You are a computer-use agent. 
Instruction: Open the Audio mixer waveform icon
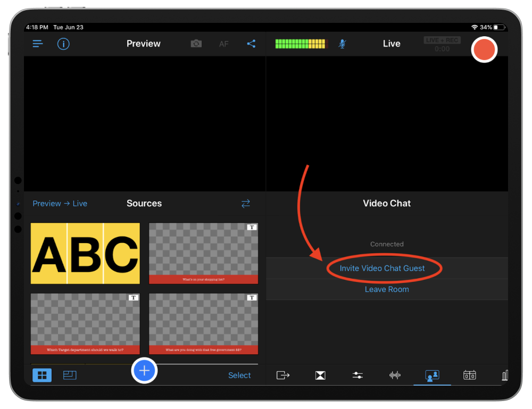395,375
